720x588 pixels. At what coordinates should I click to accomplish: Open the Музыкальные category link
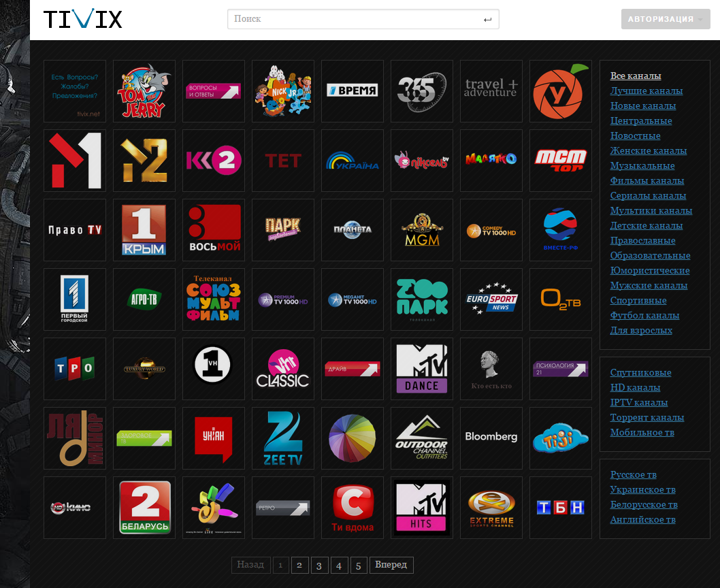point(642,165)
